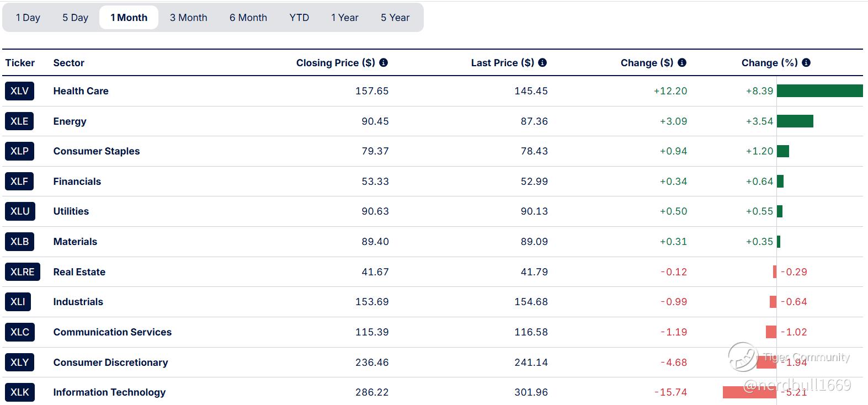Screen dimensions: 868x405
Task: Click the XLE ticker badge
Action: point(19,121)
